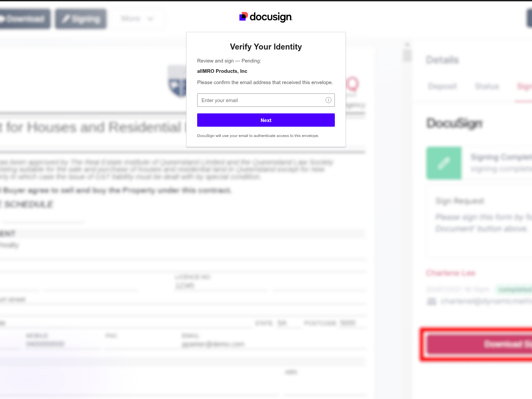Click the info icon in the email field
The width and height of the screenshot is (532, 399).
(329, 100)
